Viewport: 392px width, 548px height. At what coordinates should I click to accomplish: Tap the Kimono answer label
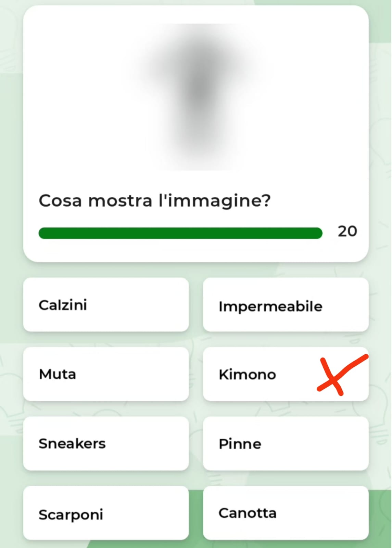coord(247,374)
